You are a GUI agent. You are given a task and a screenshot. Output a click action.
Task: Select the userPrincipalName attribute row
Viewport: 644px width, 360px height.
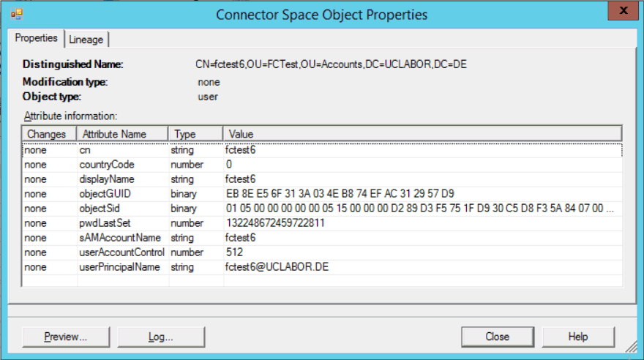[x=323, y=267]
